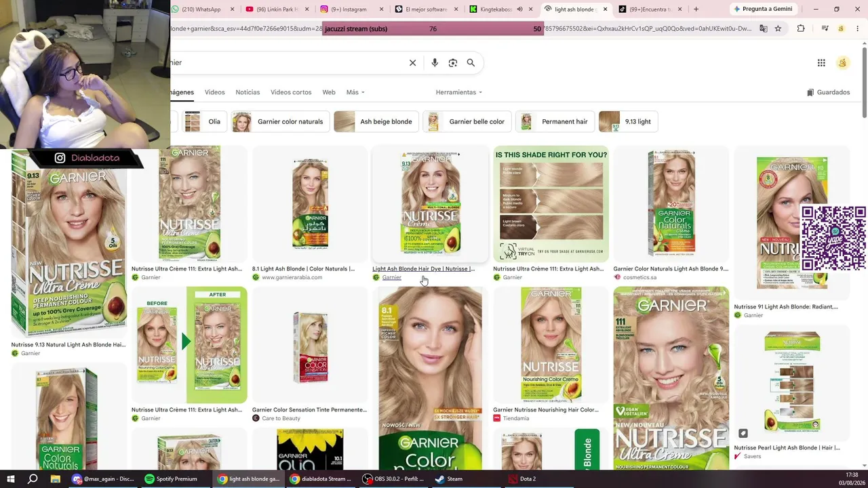The height and width of the screenshot is (488, 868).
Task: Filter by the 9.13 light chip
Action: [628, 122]
